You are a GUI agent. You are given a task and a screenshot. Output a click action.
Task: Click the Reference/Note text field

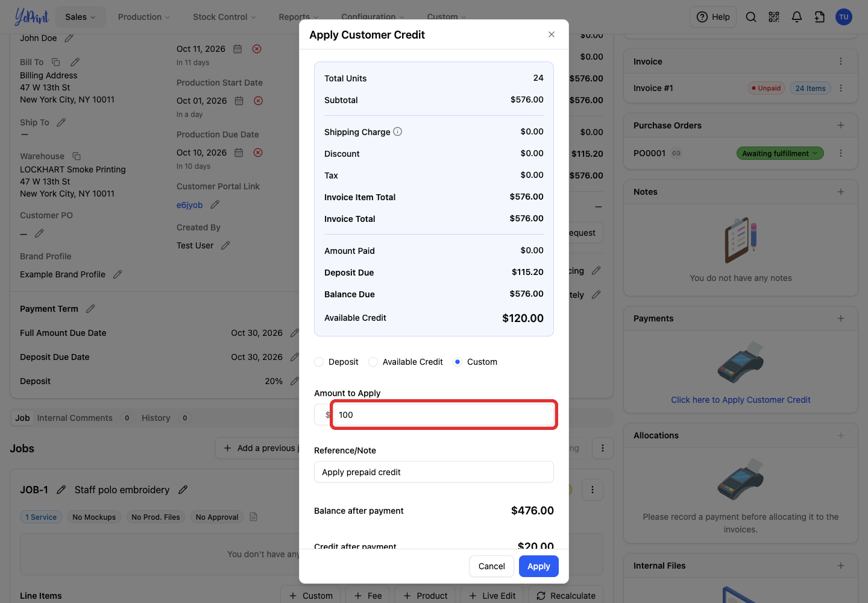point(434,472)
